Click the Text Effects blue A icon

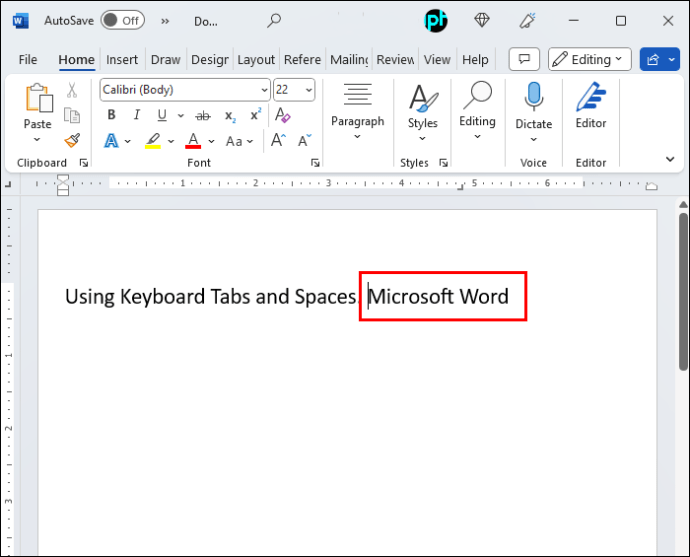[x=111, y=141]
